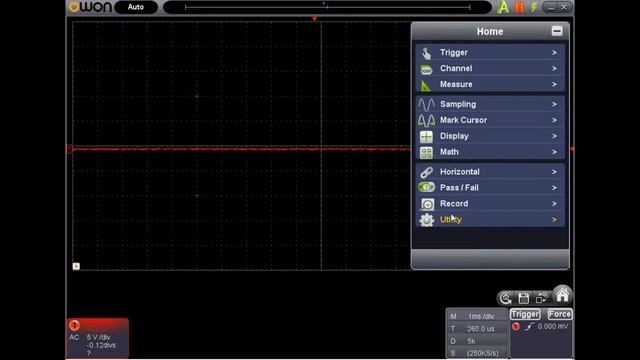Click the 260.0 us horizontal position value
This screenshot has height=360, width=640.
480,329
